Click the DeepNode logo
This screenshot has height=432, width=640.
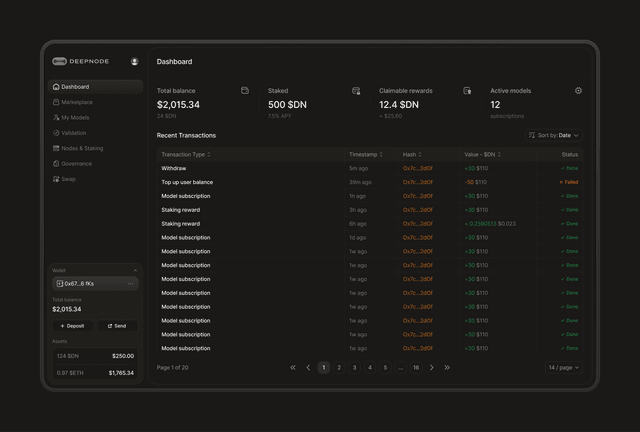(81, 61)
